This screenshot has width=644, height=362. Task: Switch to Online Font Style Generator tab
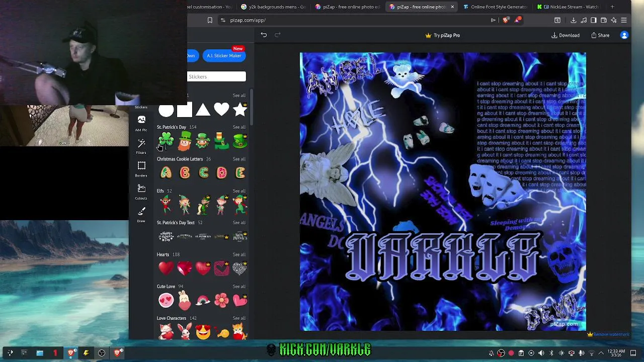[x=496, y=7]
